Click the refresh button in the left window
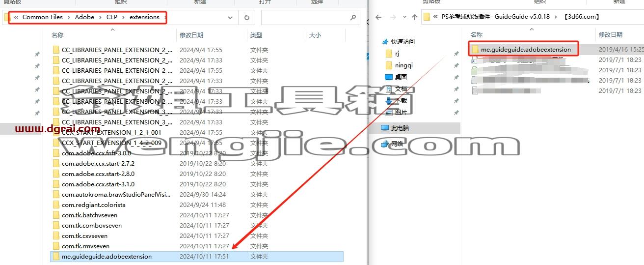This screenshot has width=644, height=265. (x=246, y=17)
